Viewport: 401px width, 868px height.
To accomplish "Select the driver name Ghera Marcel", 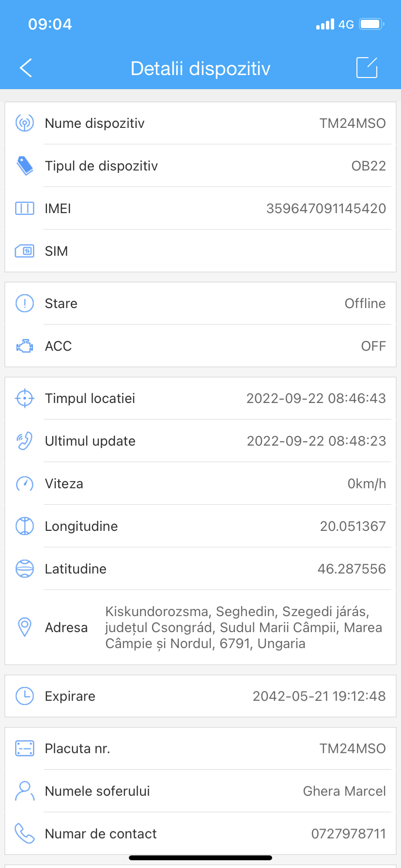I will click(x=344, y=791).
